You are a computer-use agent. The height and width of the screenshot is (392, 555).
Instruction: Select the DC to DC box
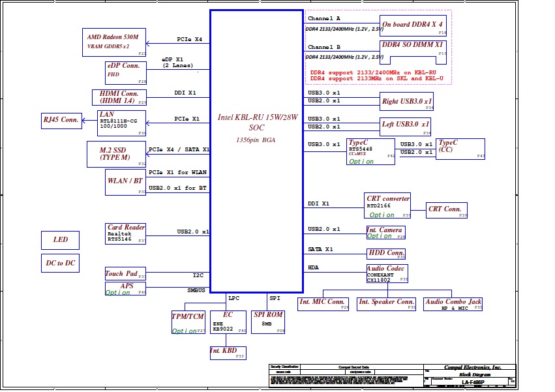click(x=60, y=262)
